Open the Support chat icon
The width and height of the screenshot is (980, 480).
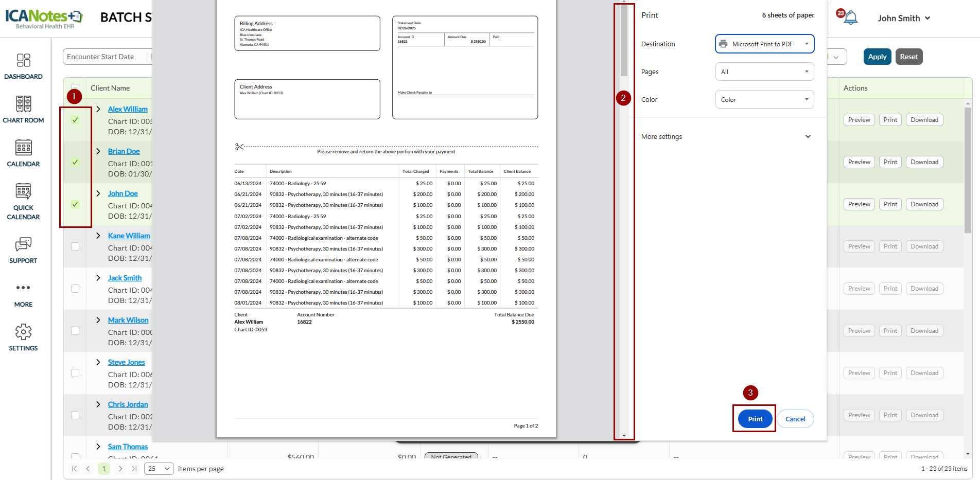click(23, 244)
